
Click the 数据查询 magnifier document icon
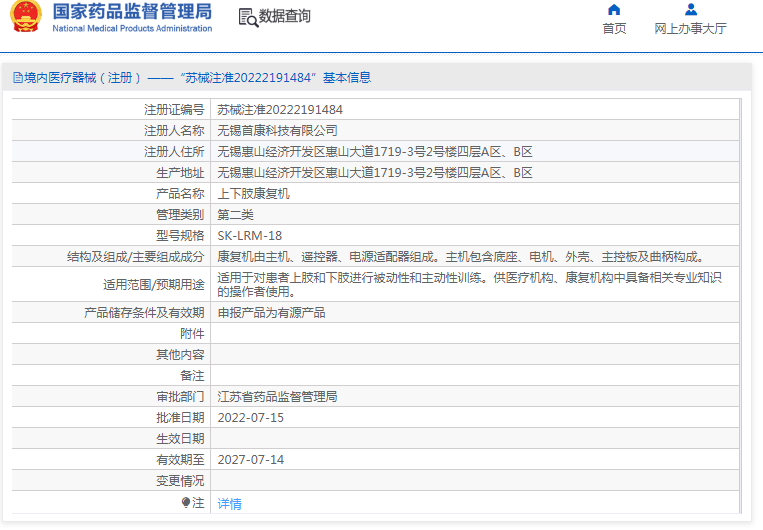pyautogui.click(x=247, y=17)
